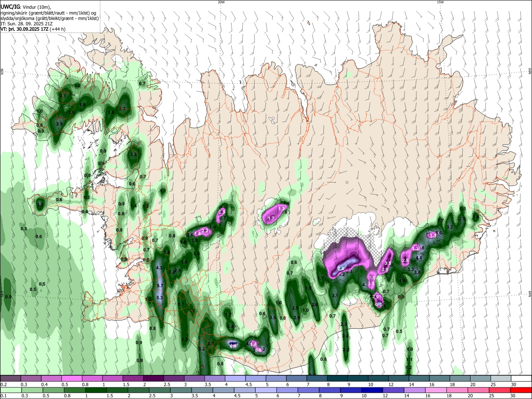
Task: Click the swatch between 0.2 and 0.3 in the top legend row
Action: pos(10,379)
